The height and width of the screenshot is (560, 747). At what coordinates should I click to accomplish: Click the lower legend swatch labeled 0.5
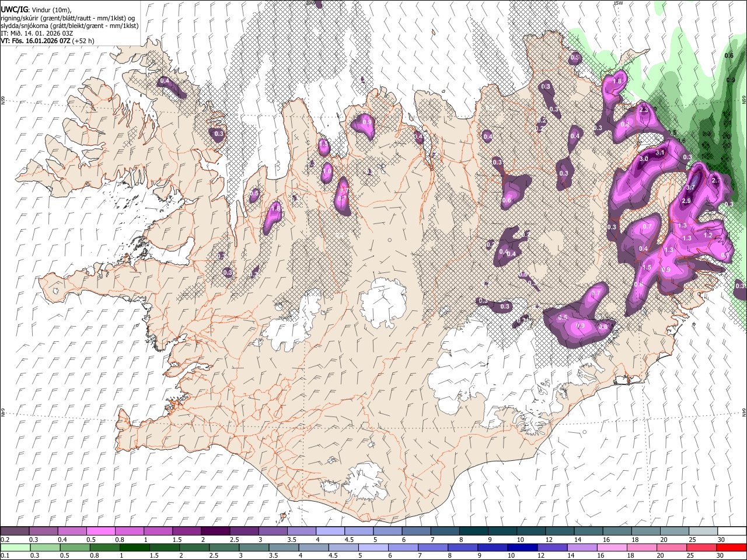tap(75, 547)
